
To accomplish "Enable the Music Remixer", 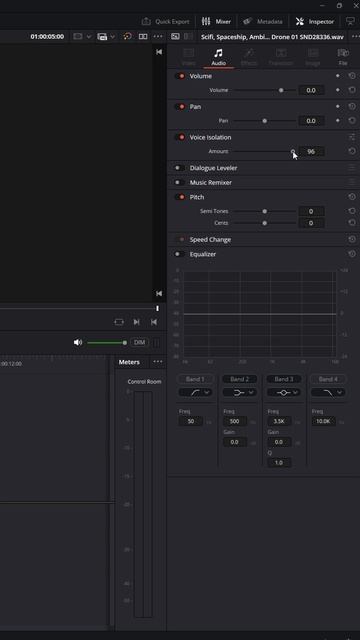I will pos(179,182).
